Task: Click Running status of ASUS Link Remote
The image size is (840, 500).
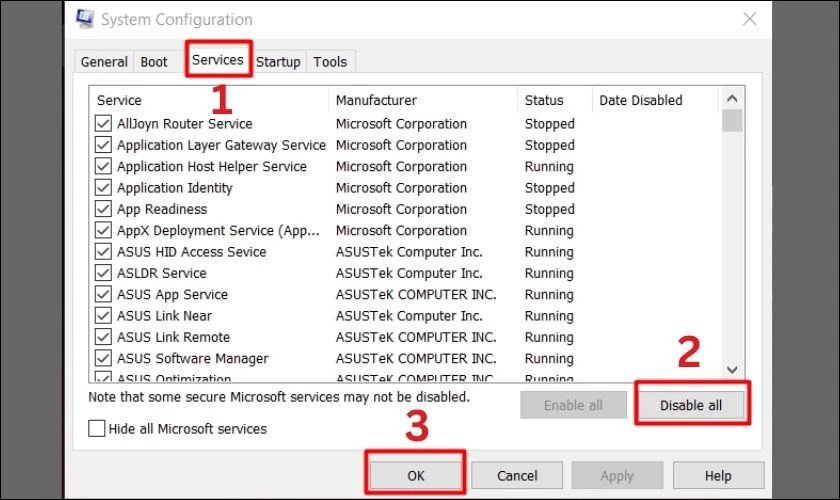Action: pos(549,337)
